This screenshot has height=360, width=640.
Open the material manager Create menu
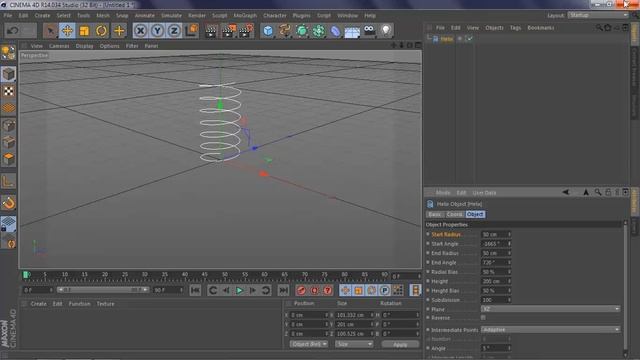pos(39,304)
